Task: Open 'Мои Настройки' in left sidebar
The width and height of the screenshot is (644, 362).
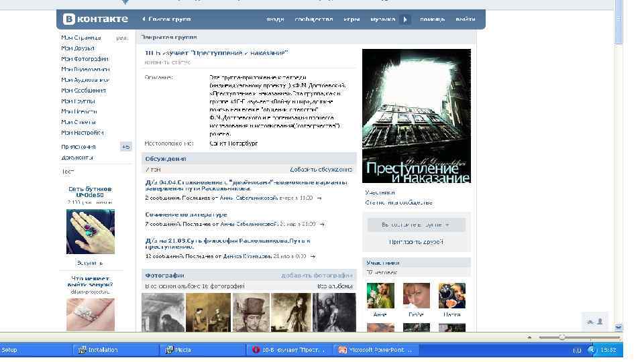Action: tap(82, 133)
